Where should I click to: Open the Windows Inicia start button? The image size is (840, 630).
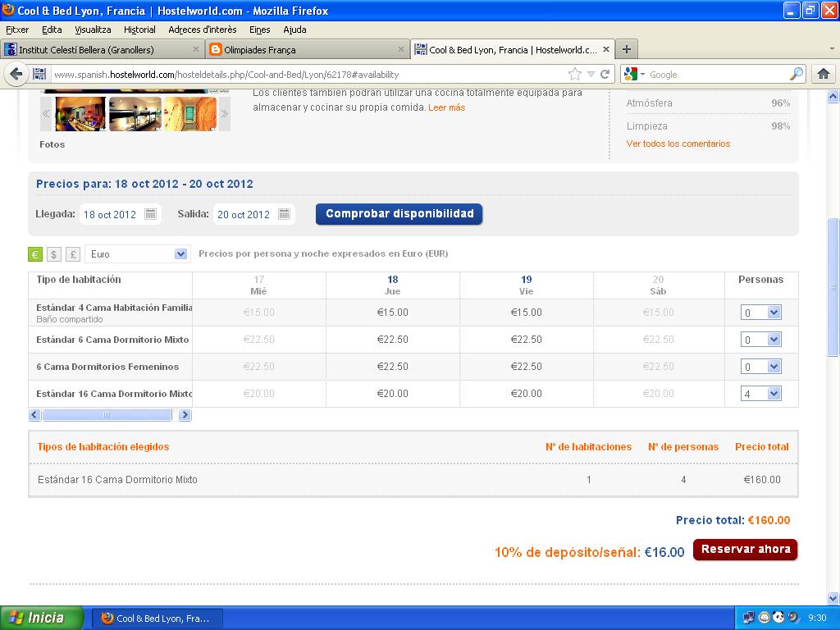[42, 619]
